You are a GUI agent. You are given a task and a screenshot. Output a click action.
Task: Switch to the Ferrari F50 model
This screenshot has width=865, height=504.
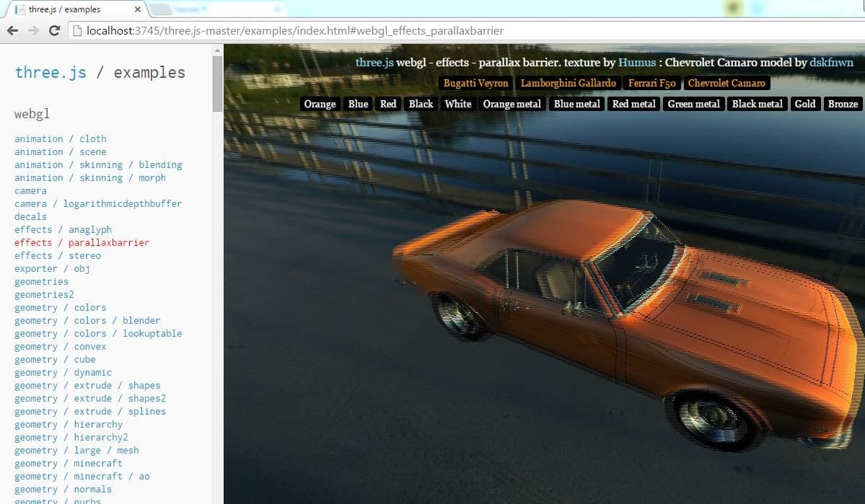click(652, 83)
